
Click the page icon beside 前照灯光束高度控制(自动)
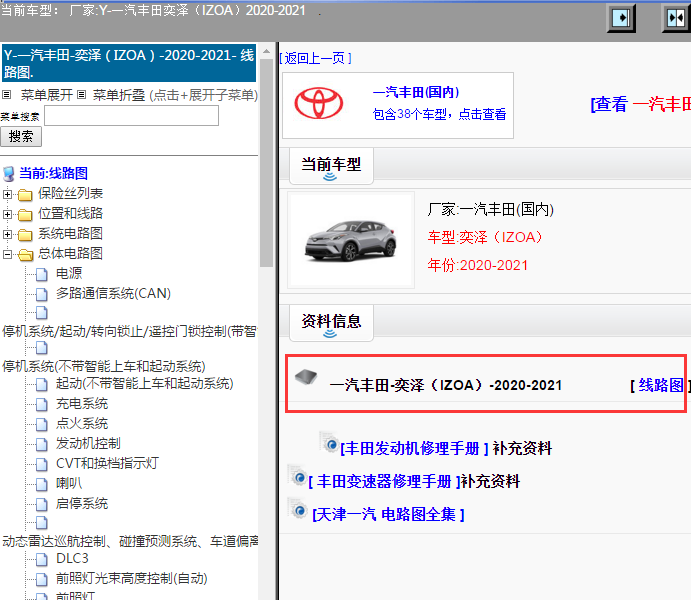[x=41, y=580]
